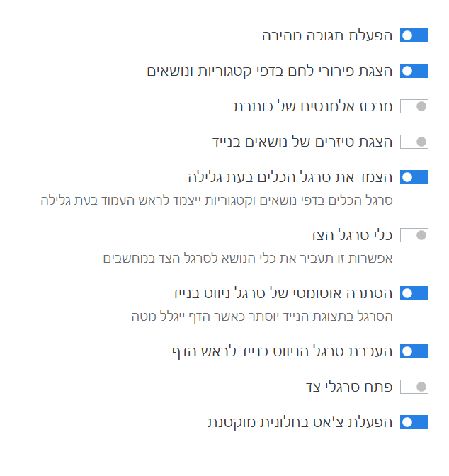The image size is (449, 476).
Task: Click the description starting with הסרגל בתצוגת הנייד
Action: click(x=262, y=316)
